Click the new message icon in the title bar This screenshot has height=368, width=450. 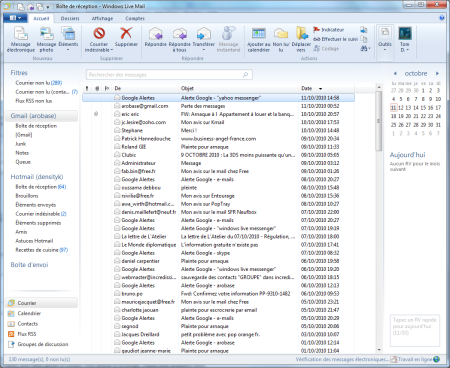point(21,6)
